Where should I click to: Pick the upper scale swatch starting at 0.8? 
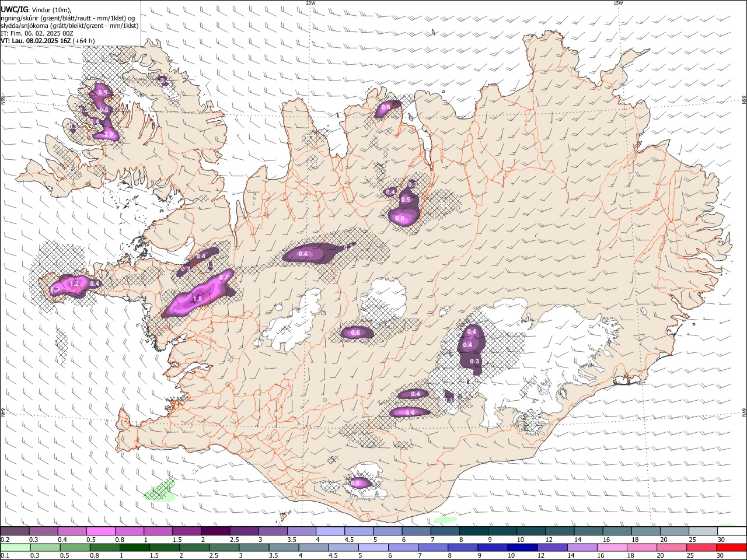point(129,531)
